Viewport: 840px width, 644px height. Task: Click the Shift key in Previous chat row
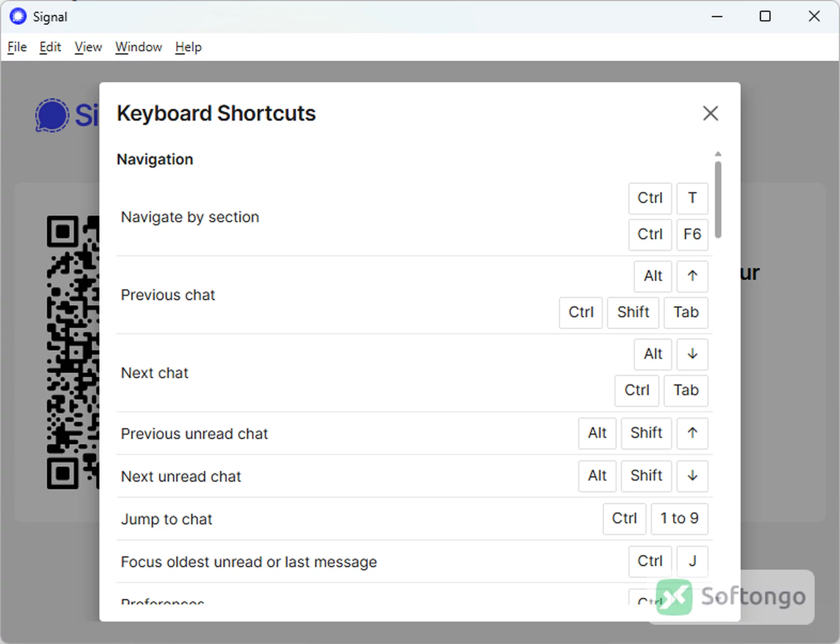tap(633, 313)
